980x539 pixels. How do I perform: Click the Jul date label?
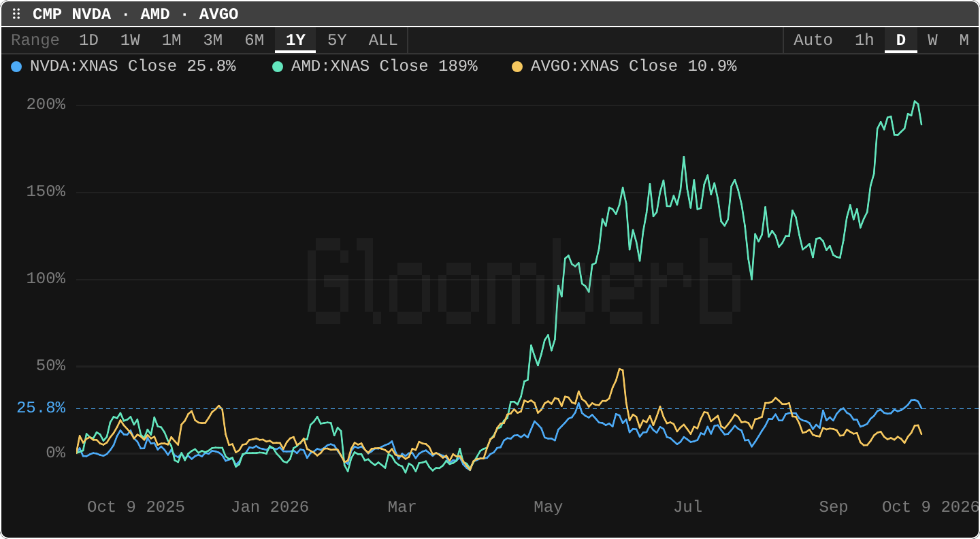coord(688,507)
